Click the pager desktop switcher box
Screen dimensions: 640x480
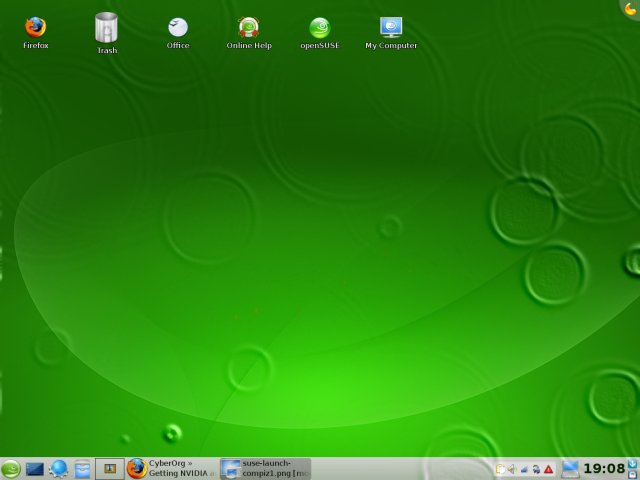pyautogui.click(x=110, y=469)
